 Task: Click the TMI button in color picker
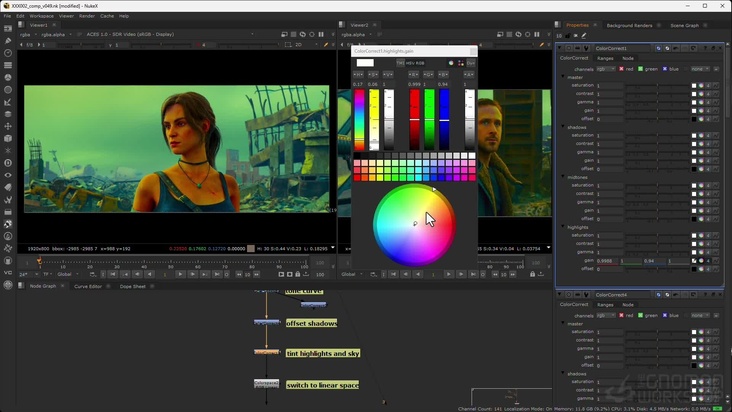(400, 63)
